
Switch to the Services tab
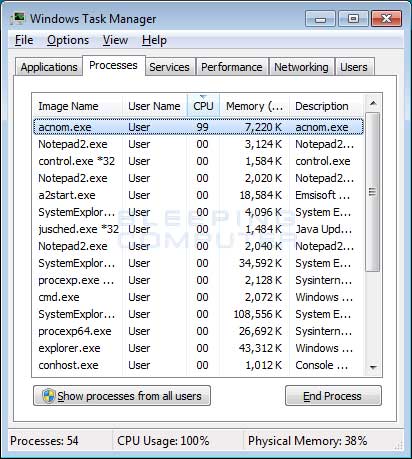pyautogui.click(x=169, y=67)
